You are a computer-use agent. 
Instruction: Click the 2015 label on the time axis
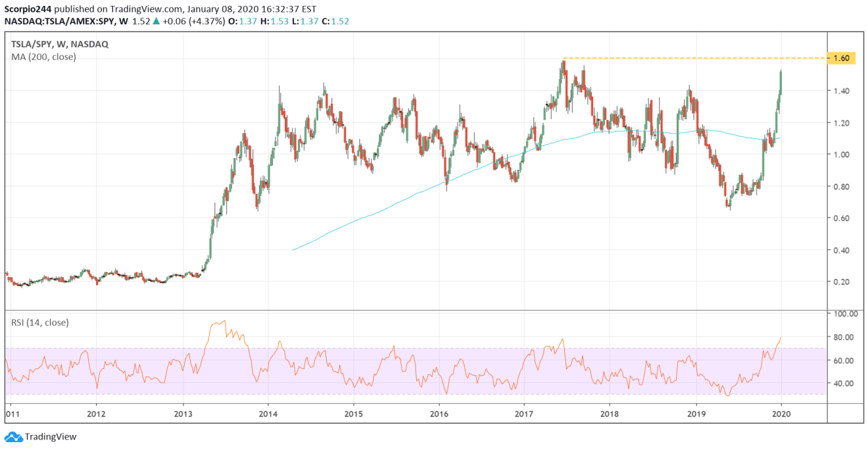click(353, 414)
